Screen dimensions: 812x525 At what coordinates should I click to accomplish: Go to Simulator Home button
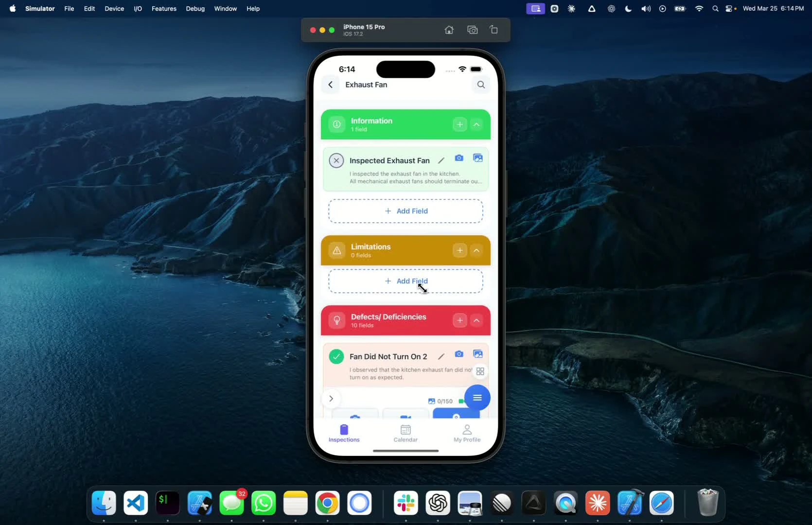click(x=449, y=30)
